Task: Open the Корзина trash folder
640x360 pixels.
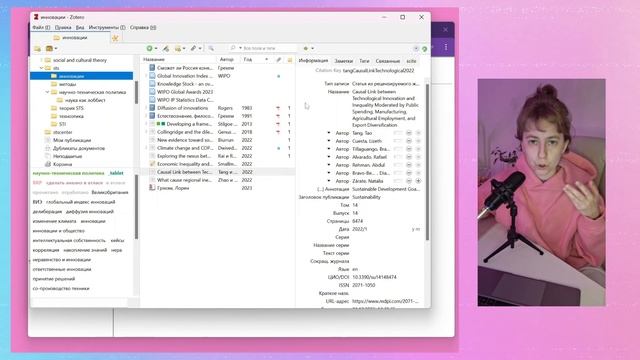Action: coord(62,164)
